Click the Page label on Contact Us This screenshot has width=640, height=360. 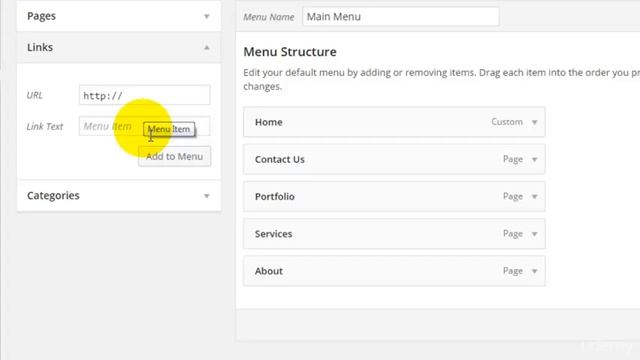513,159
